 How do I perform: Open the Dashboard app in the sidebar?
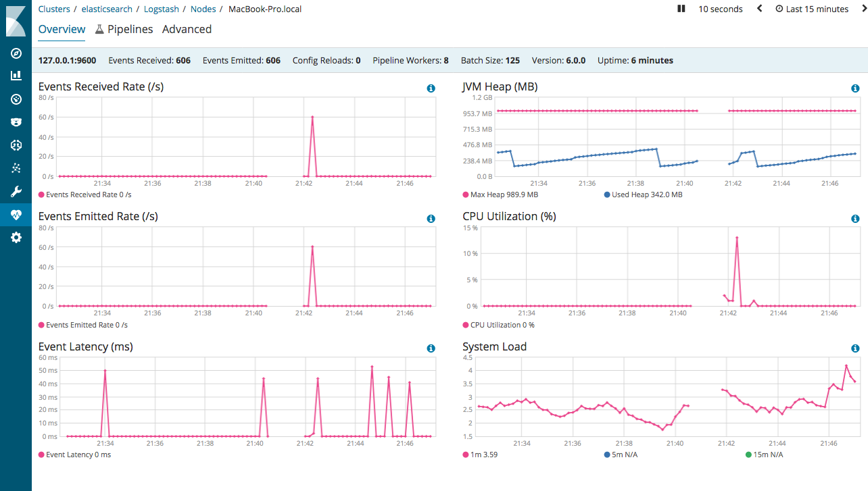pyautogui.click(x=16, y=99)
